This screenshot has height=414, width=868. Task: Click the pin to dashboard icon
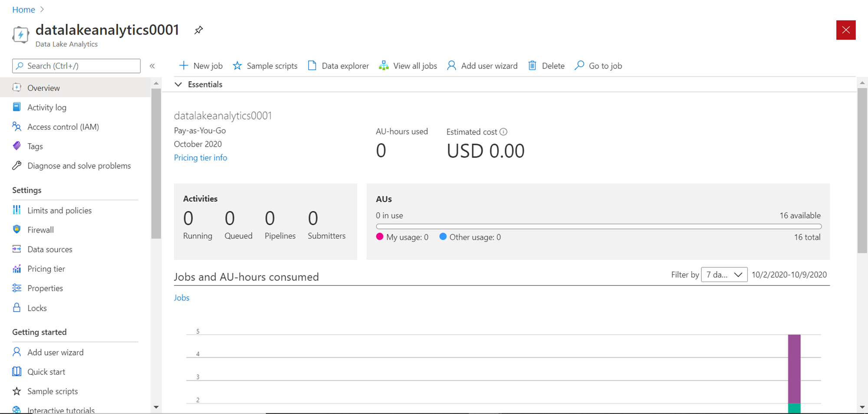pos(198,30)
